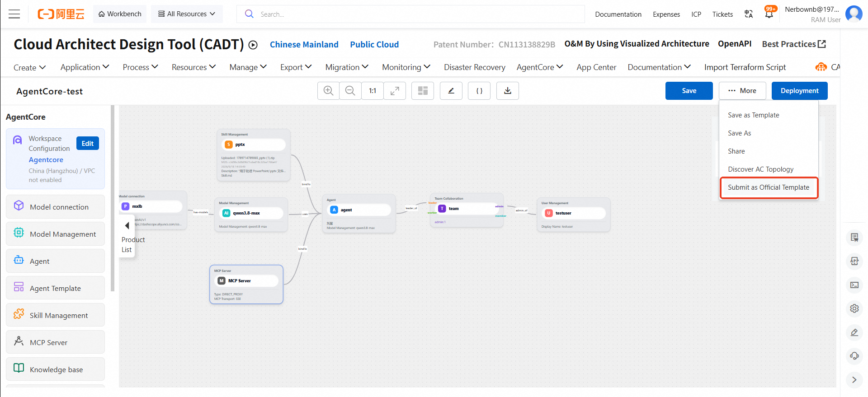Click the language switch icon
Image resolution: width=868 pixels, height=397 pixels.
[749, 14]
